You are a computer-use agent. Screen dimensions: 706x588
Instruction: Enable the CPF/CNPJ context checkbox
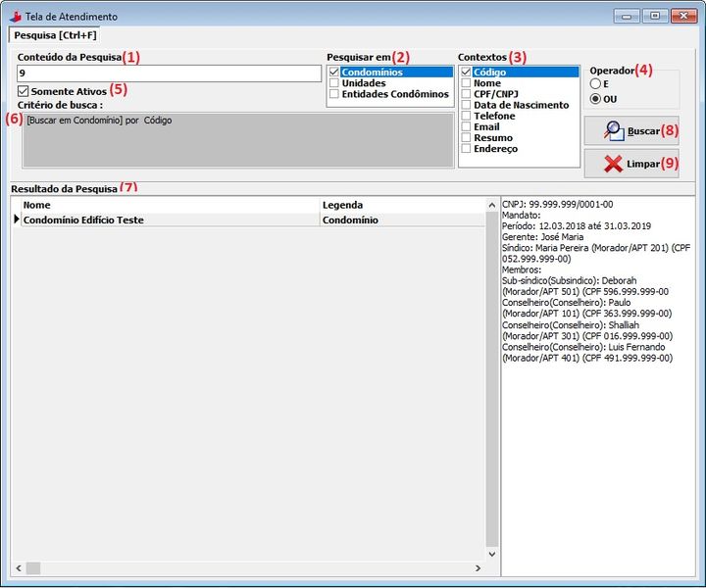pyautogui.click(x=467, y=94)
